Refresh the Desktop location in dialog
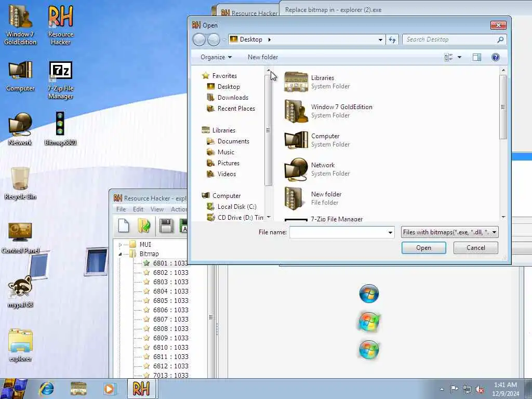The width and height of the screenshot is (532, 399). 392,39
